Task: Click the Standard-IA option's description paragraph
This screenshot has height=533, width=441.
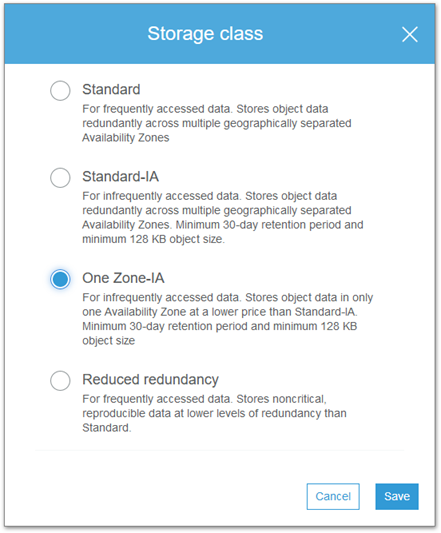Action: tap(223, 218)
